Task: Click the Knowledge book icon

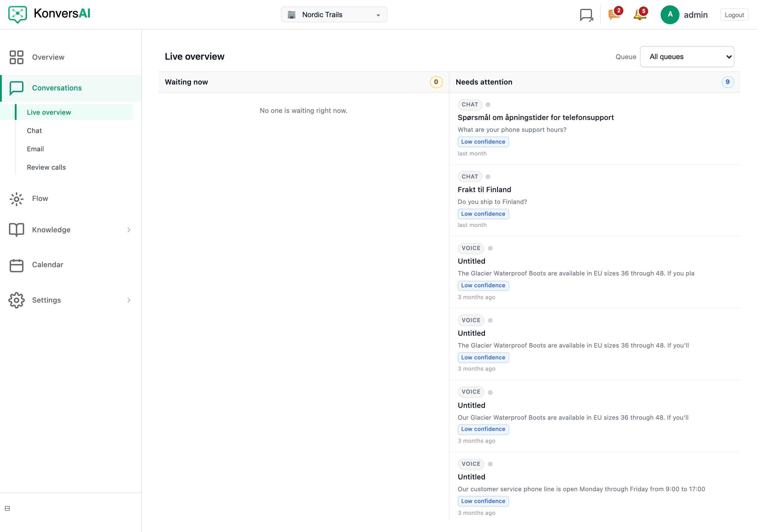Action: (x=17, y=230)
